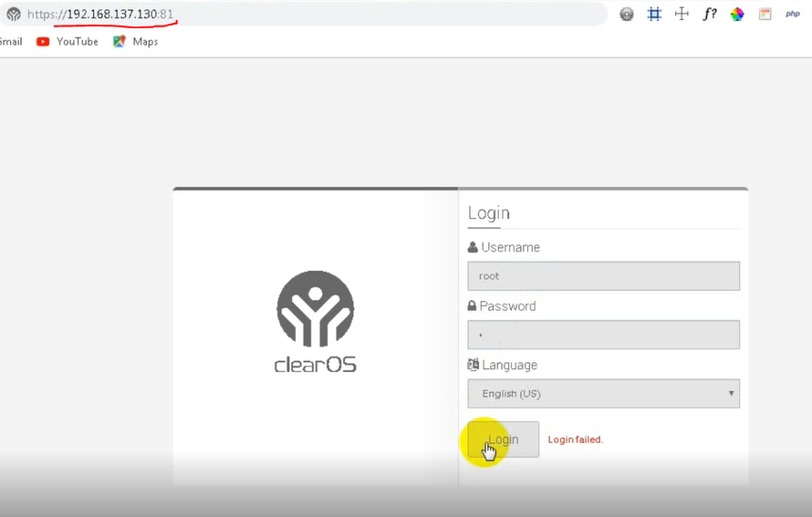The height and width of the screenshot is (517, 812).
Task: Focus the Password input field
Action: pos(603,335)
